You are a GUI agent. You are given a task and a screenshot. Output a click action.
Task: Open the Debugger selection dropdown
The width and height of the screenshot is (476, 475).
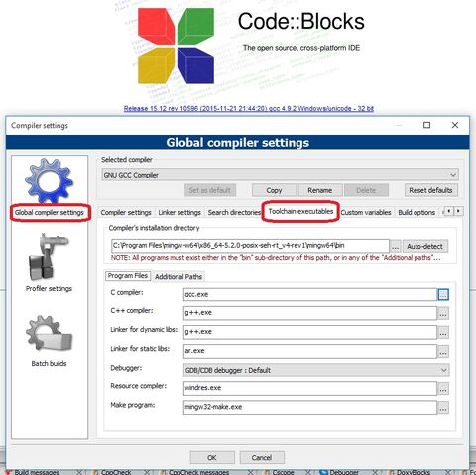316,370
